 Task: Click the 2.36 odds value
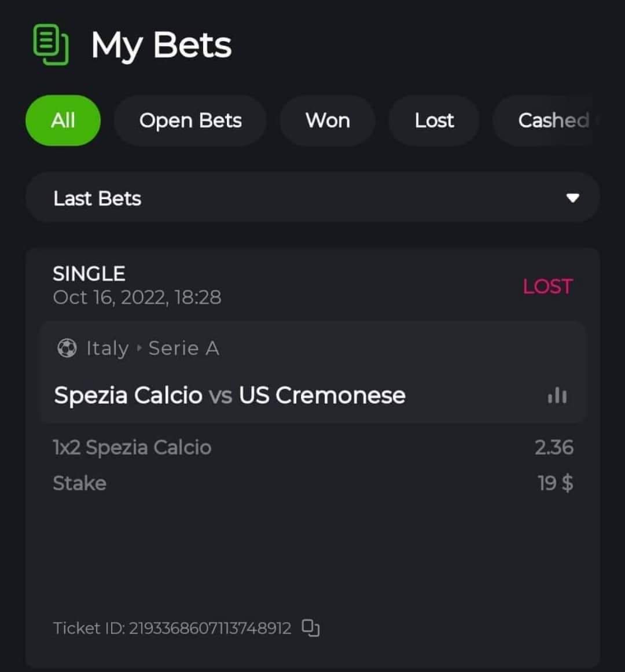[554, 447]
